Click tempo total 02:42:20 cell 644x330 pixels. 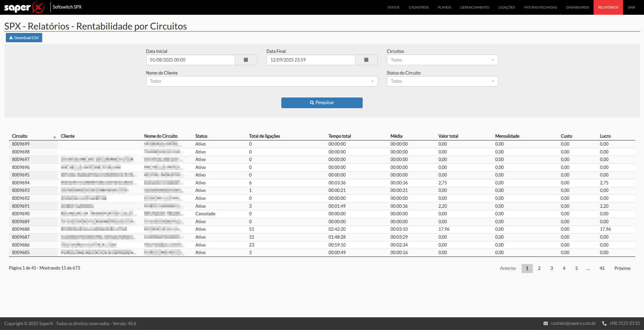(x=337, y=229)
